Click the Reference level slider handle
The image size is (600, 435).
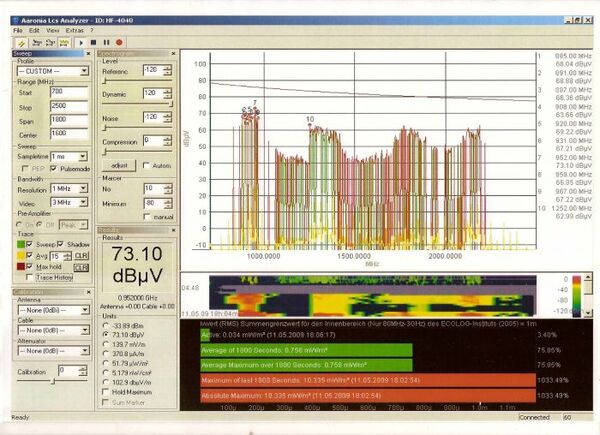(x=104, y=81)
